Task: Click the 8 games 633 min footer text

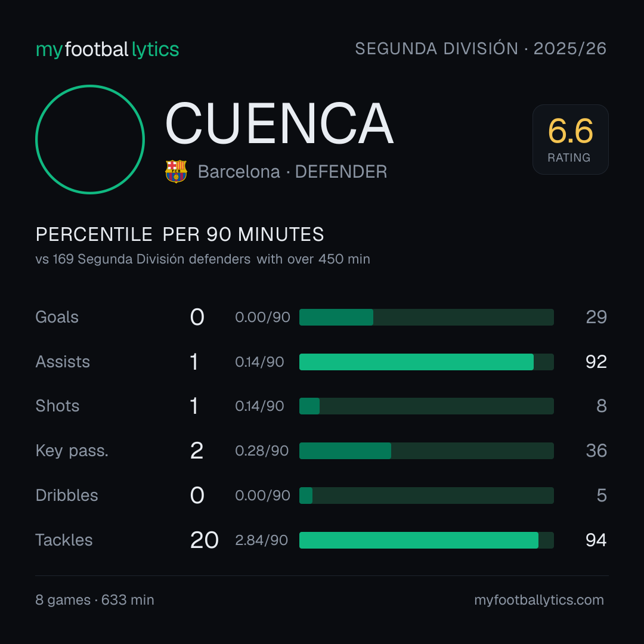Action: coord(95,600)
